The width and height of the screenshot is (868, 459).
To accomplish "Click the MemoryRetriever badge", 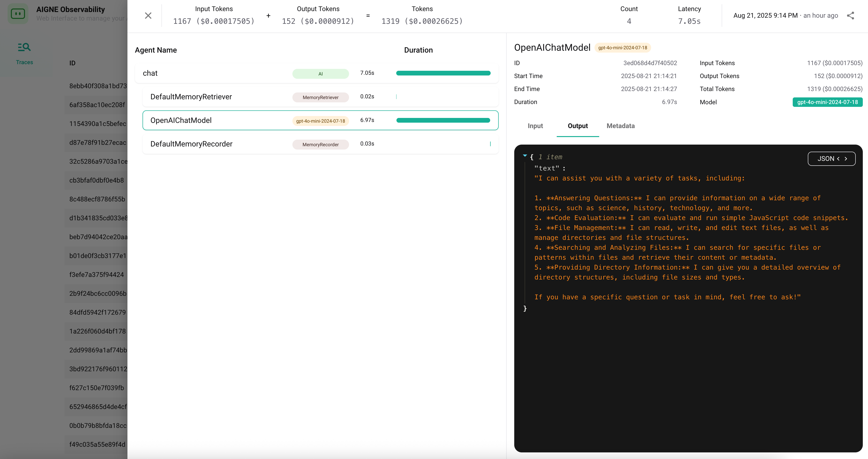I will (320, 97).
